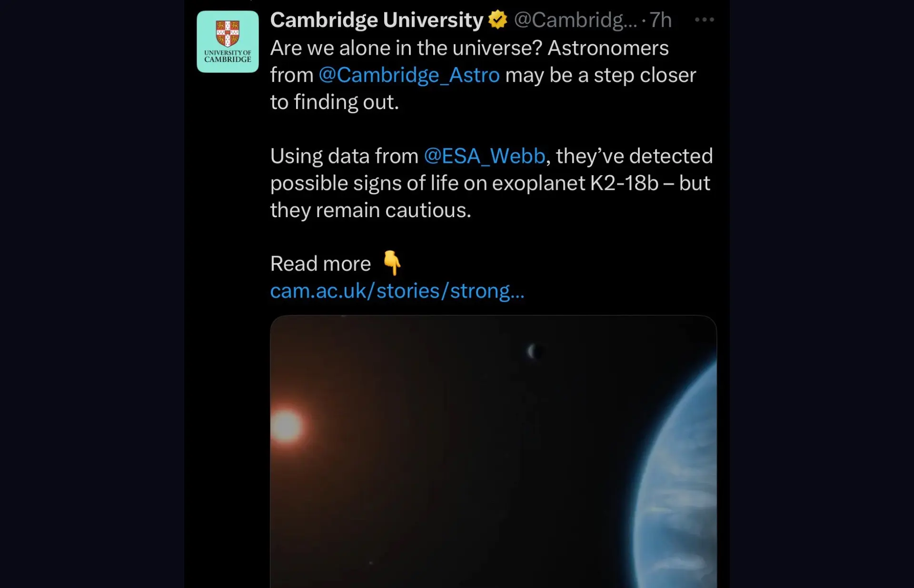914x588 pixels.
Task: Open the @Cambridge_Astro mention
Action: 409,75
